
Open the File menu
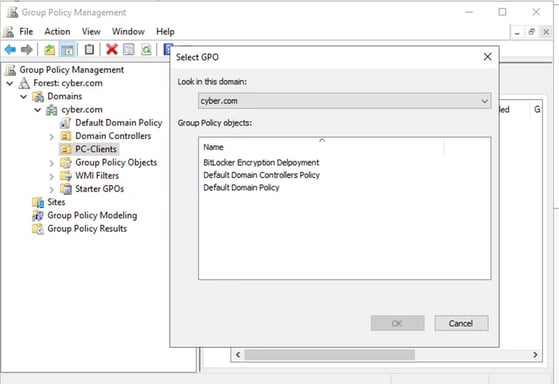point(26,32)
